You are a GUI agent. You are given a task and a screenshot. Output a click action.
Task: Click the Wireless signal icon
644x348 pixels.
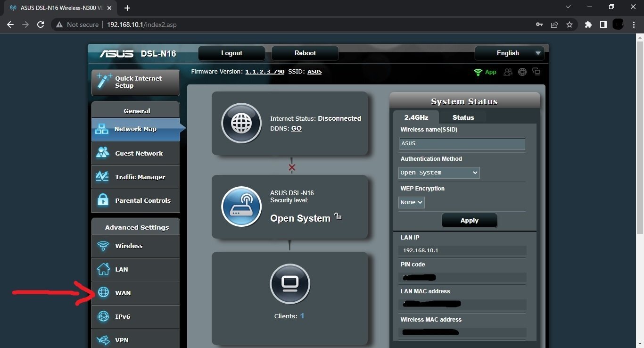103,246
